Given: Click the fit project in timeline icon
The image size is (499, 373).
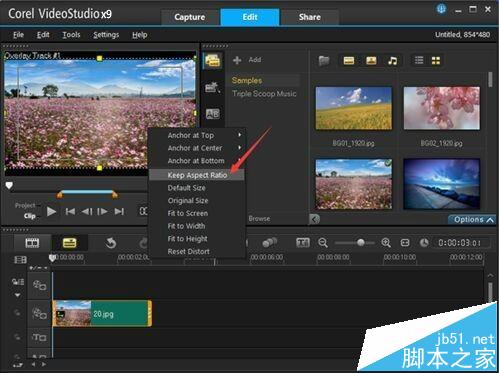Looking at the screenshot, I should click(x=405, y=243).
